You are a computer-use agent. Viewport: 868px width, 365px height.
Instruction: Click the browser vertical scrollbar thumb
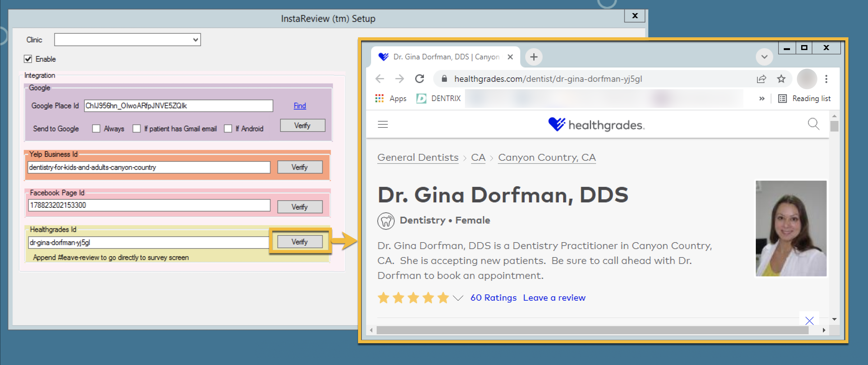[x=834, y=127]
